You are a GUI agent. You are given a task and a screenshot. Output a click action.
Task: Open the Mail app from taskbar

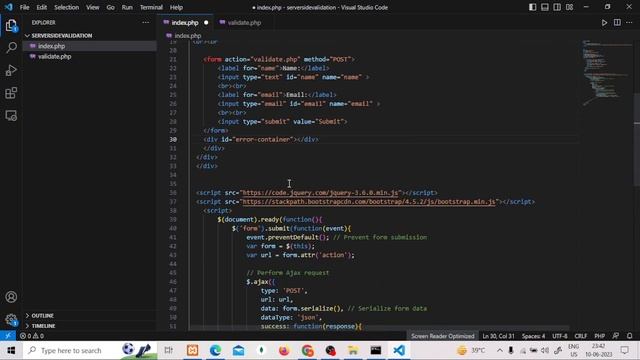[x=238, y=351]
